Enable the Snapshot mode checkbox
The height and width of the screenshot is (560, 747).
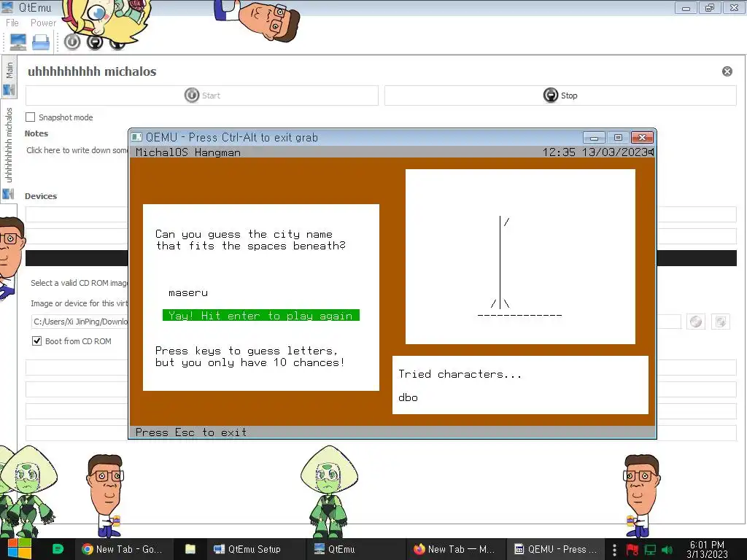pos(30,117)
